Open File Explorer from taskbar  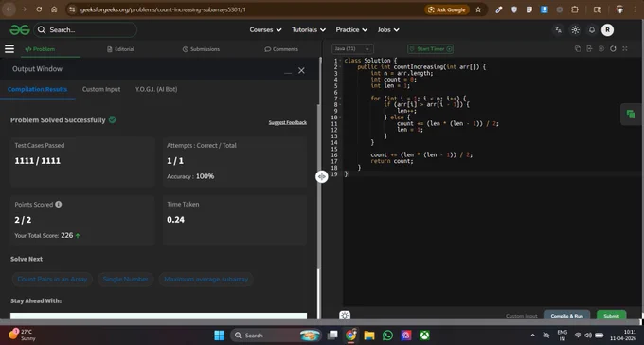[369, 336]
